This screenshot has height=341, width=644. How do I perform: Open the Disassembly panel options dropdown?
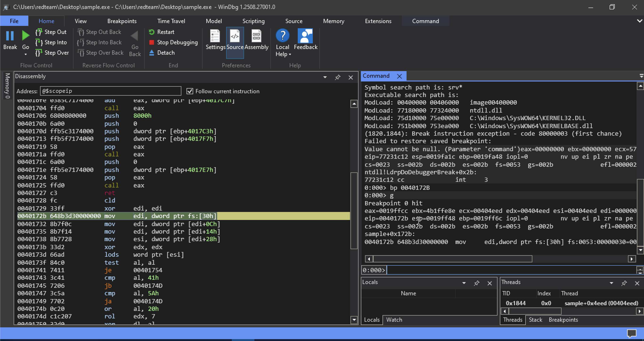(x=325, y=77)
